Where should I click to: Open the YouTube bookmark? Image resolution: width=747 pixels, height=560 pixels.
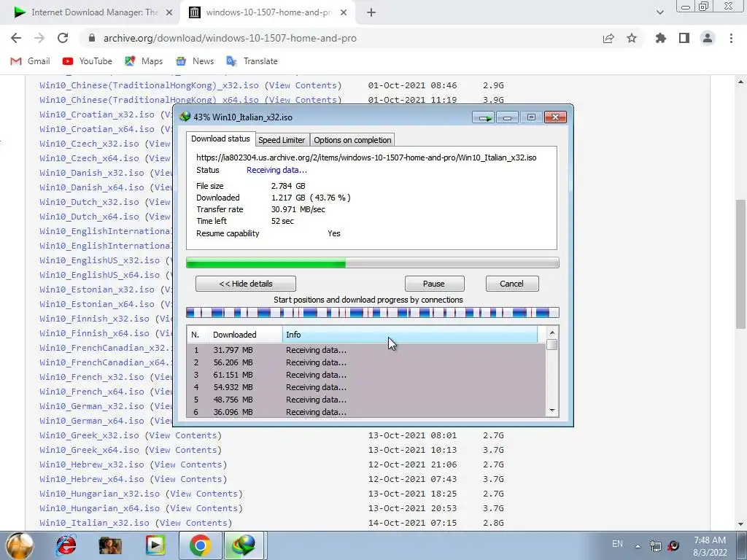tap(88, 61)
